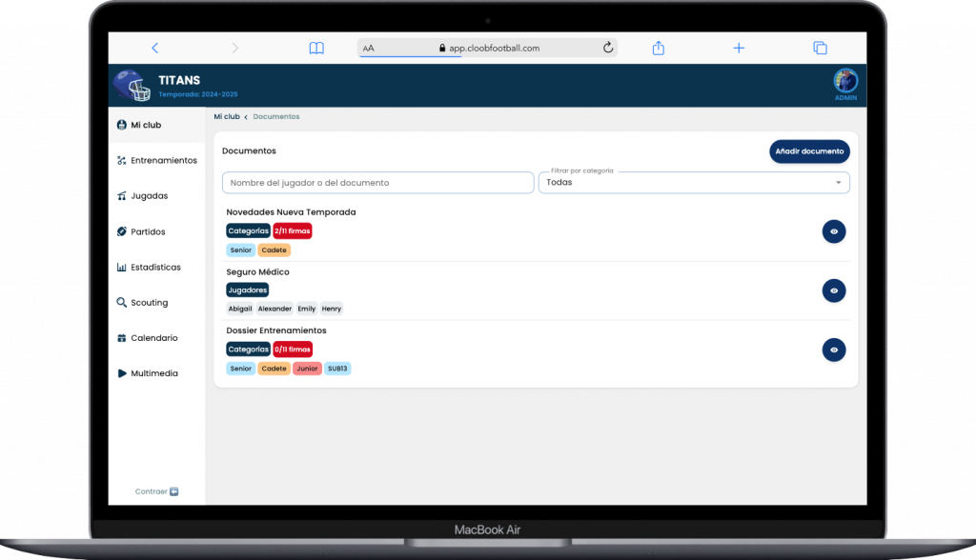View the Seguro Médico document

pyautogui.click(x=834, y=290)
